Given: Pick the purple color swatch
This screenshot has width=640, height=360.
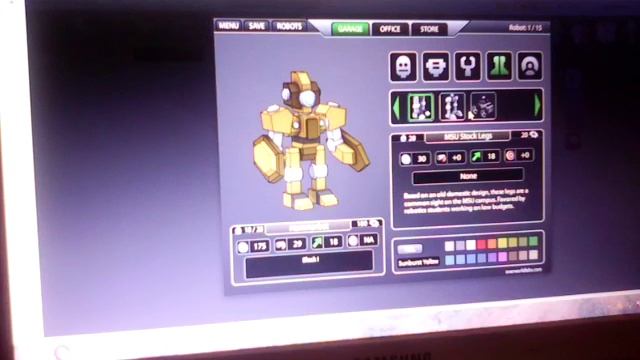Looking at the screenshot, I should click(x=492, y=257).
